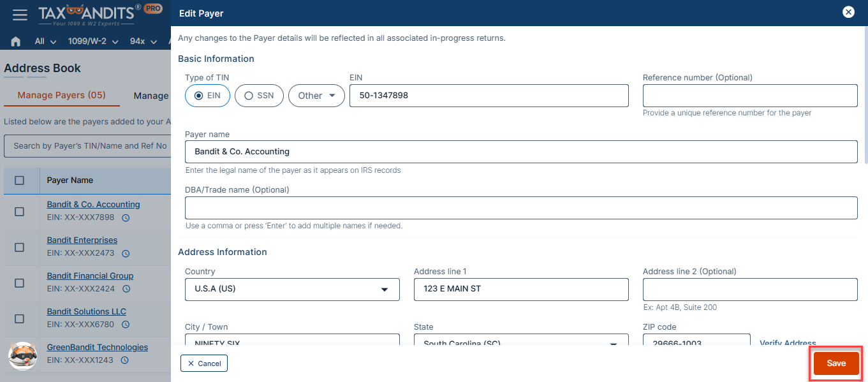Click clock icon next to Bandit & Co. Accounting EIN
This screenshot has height=382, width=868.
tap(126, 218)
